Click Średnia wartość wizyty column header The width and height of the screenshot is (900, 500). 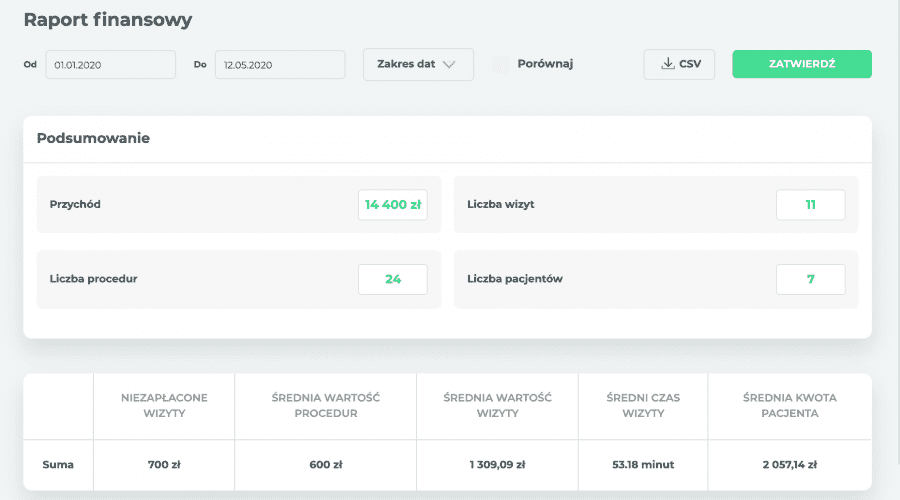click(496, 405)
